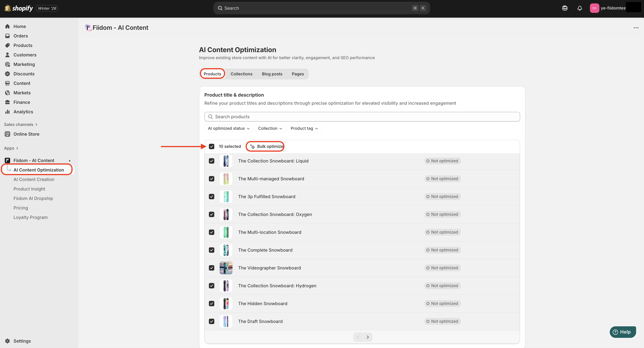Screen dimensions: 644x348
Task: Open AI Content Creation link
Action: click(x=34, y=179)
